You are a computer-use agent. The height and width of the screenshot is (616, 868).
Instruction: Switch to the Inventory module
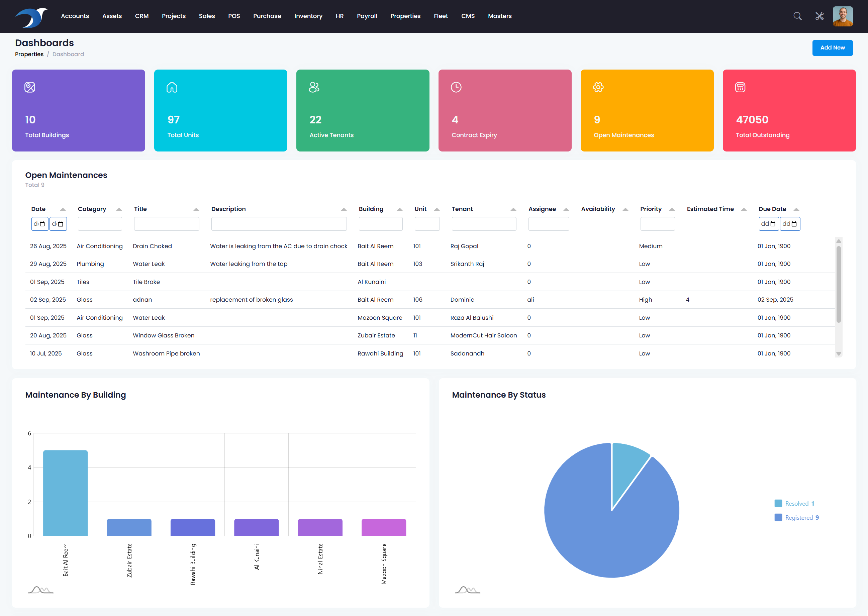click(x=308, y=16)
